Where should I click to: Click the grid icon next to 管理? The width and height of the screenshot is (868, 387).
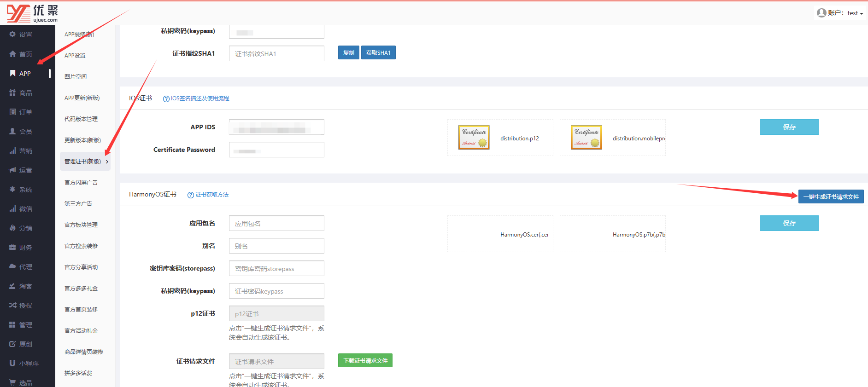12,324
